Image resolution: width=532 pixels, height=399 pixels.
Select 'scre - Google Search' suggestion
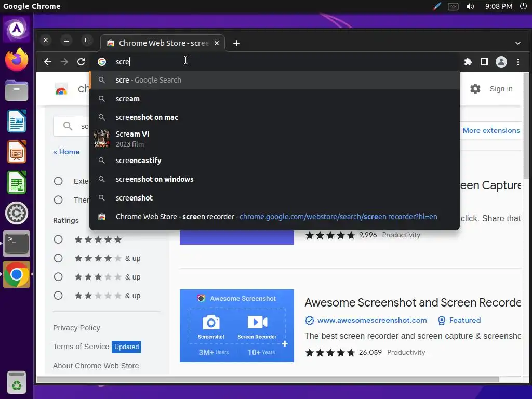click(x=274, y=80)
